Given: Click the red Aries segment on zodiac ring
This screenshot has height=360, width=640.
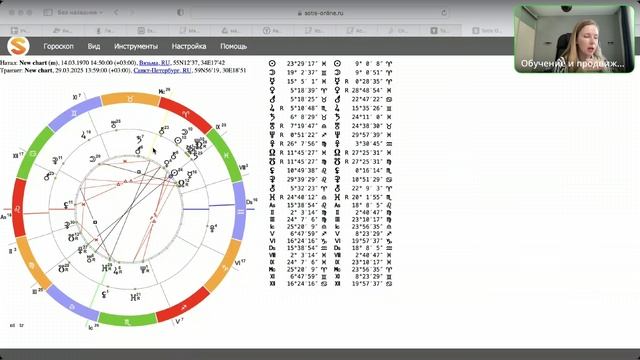Looking at the screenshot, I should (x=186, y=115).
